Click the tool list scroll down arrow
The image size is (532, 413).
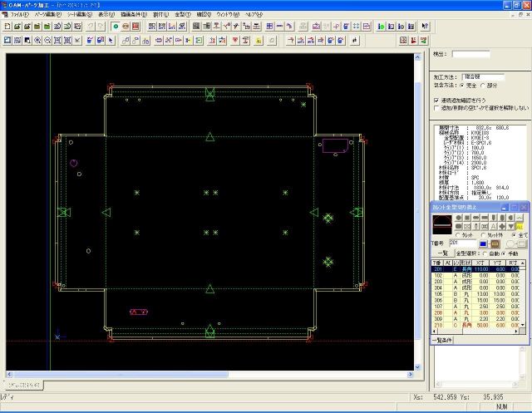[x=523, y=325]
